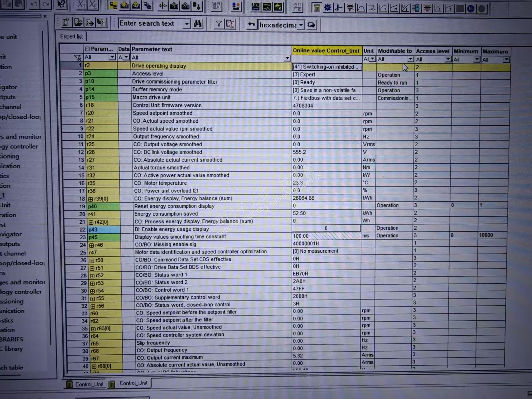Expand the r42[0] parameter row
The image size is (532, 399).
(91, 222)
